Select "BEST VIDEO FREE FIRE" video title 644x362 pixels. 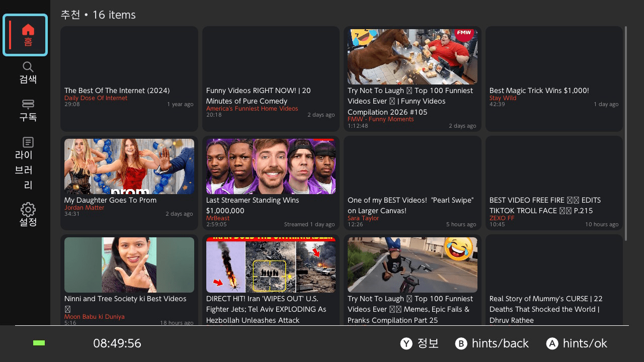(545, 206)
